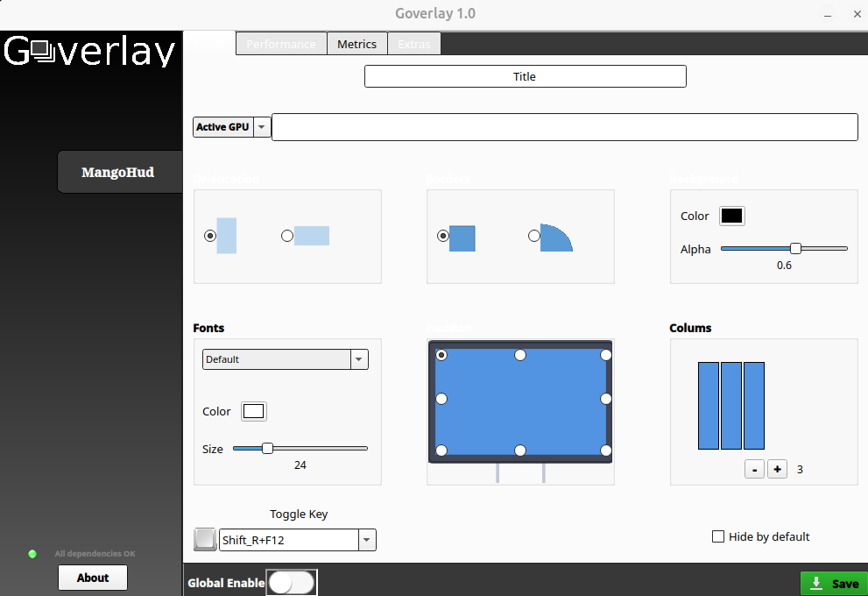Set overlay position to top-right
Viewport: 868px width, 596px height.
605,355
